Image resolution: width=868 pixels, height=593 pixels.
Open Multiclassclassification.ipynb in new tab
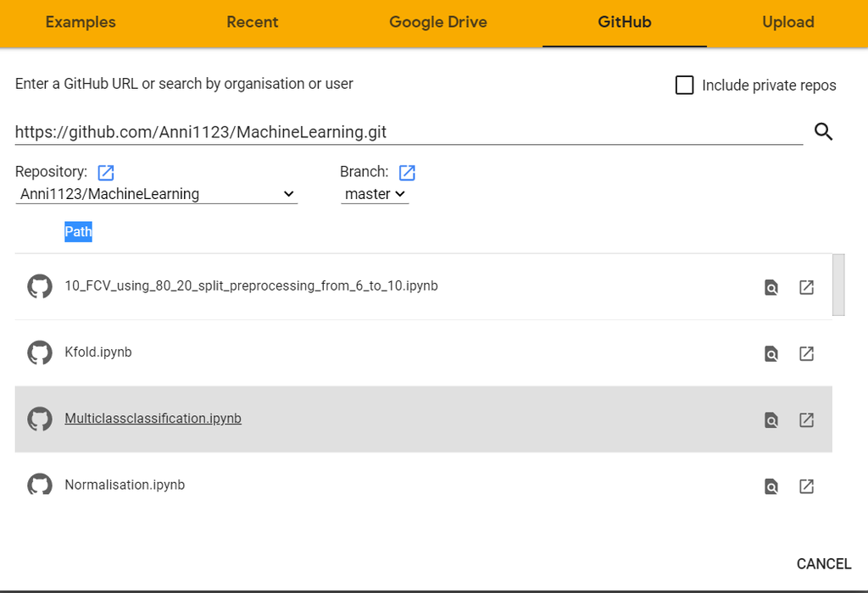tap(807, 420)
